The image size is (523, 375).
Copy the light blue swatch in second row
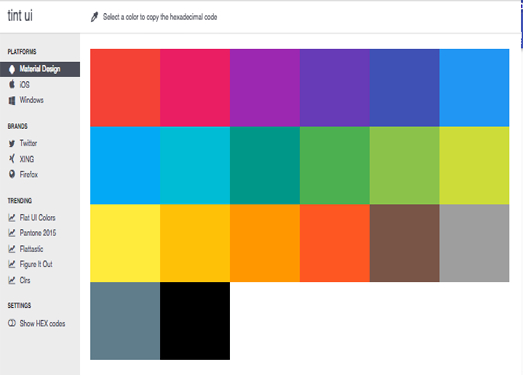point(125,165)
